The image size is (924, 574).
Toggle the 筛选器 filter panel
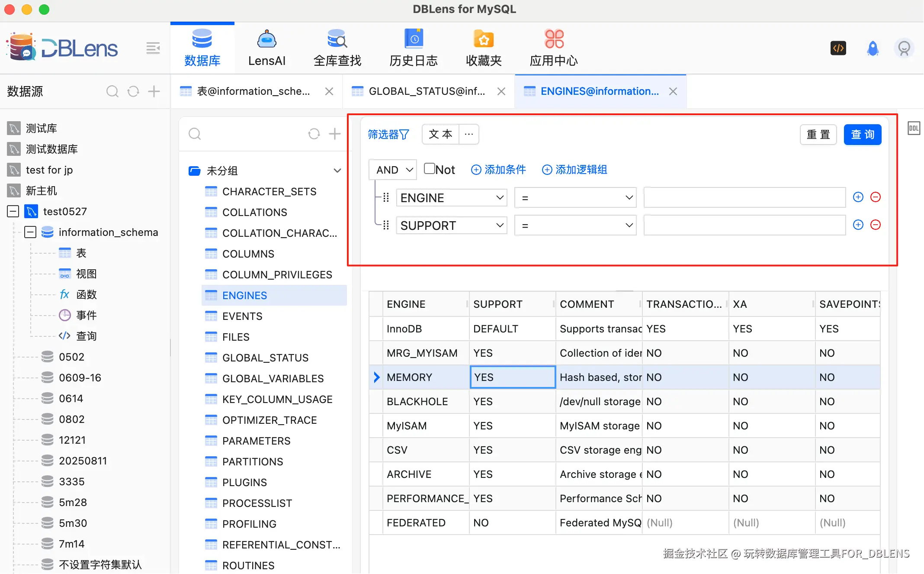point(388,135)
